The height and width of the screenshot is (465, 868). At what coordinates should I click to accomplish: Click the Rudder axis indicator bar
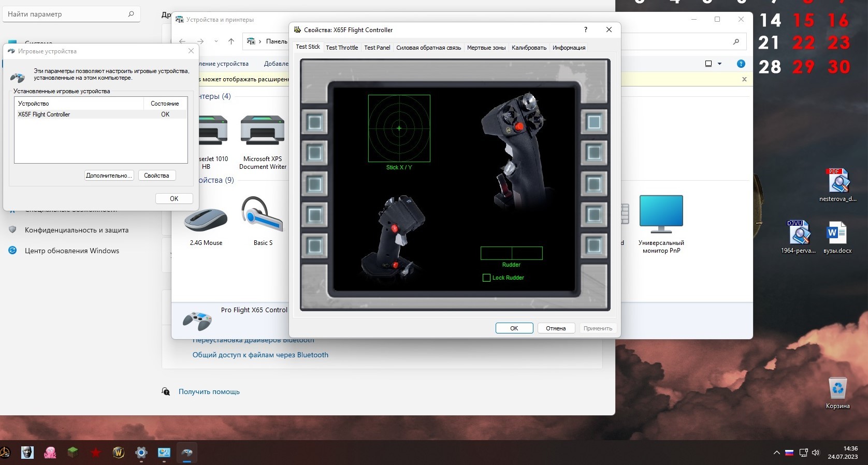coord(511,253)
